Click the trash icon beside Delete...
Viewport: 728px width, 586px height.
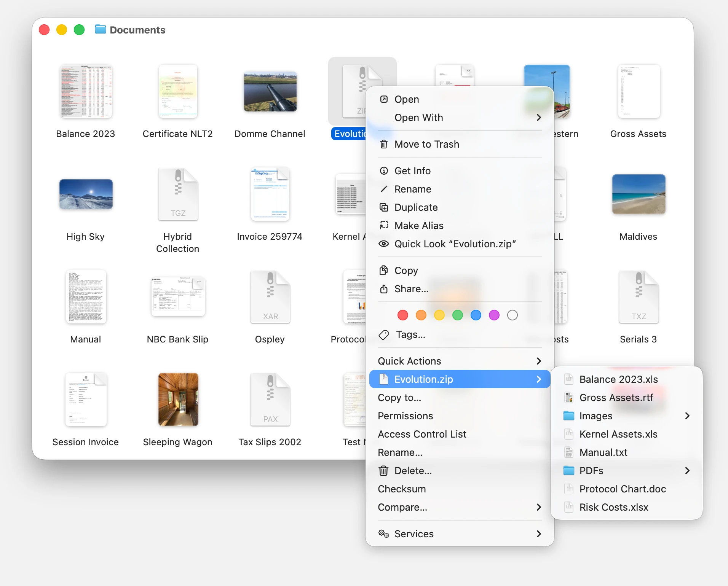point(384,471)
